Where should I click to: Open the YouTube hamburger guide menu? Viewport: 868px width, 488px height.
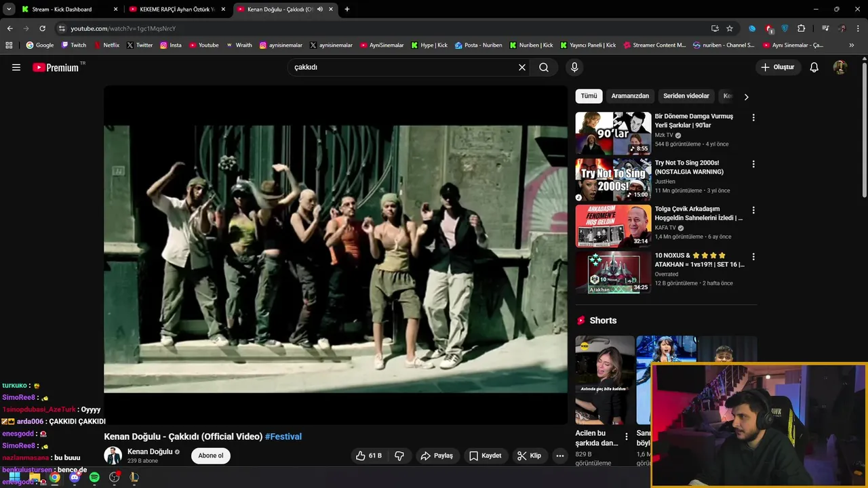pyautogui.click(x=16, y=67)
